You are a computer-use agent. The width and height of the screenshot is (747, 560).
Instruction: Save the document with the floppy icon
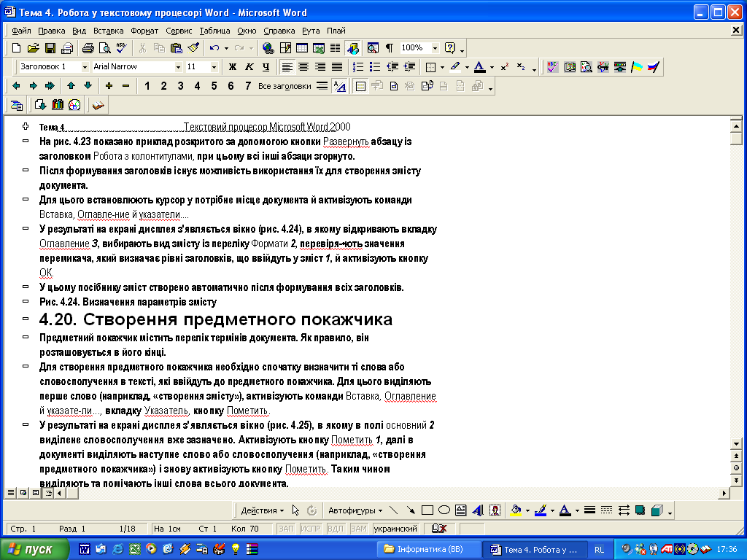pyautogui.click(x=50, y=47)
